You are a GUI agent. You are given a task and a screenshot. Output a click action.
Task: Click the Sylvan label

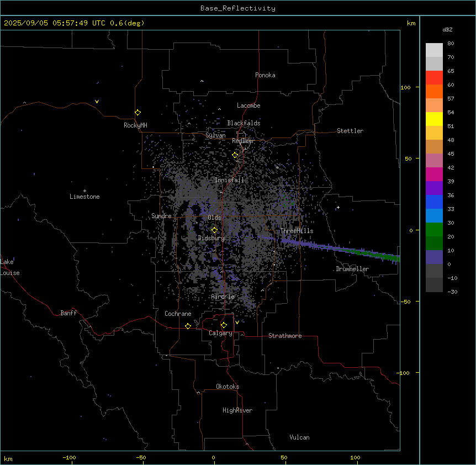point(215,135)
